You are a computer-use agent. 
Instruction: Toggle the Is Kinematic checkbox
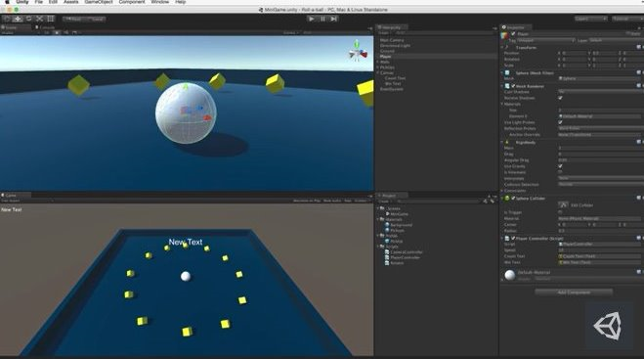click(x=560, y=172)
